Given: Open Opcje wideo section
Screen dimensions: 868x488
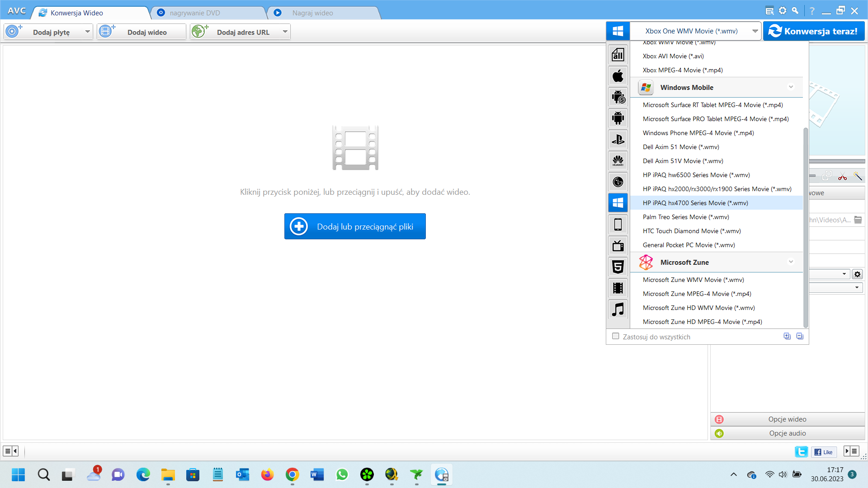Looking at the screenshot, I should tap(788, 419).
